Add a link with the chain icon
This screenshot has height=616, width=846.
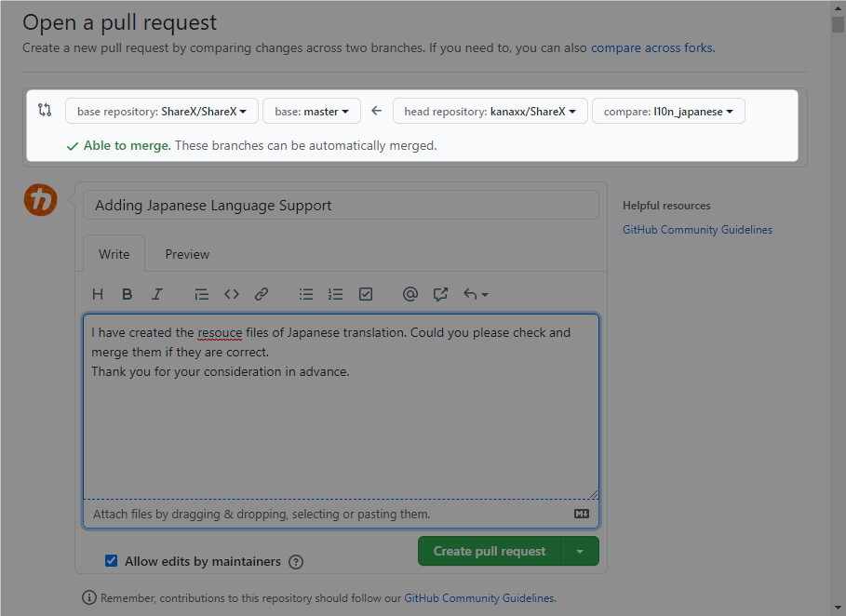click(x=262, y=294)
